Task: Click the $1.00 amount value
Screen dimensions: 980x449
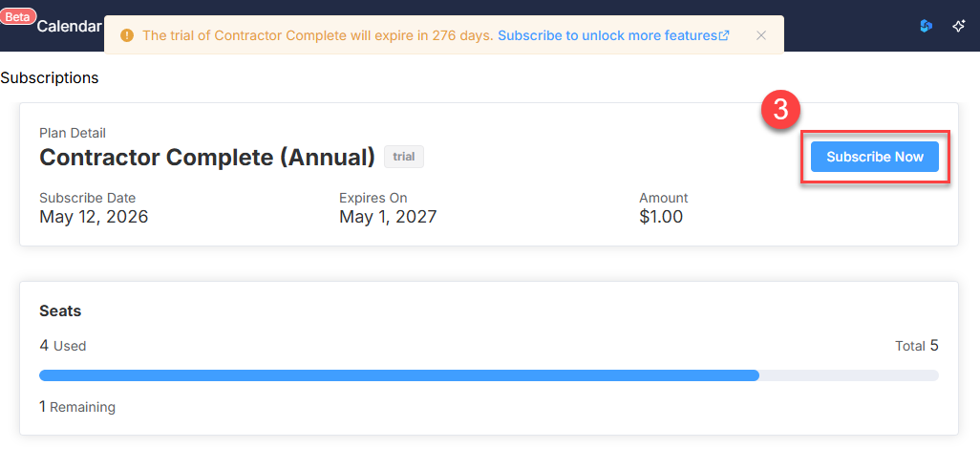Action: point(661,217)
